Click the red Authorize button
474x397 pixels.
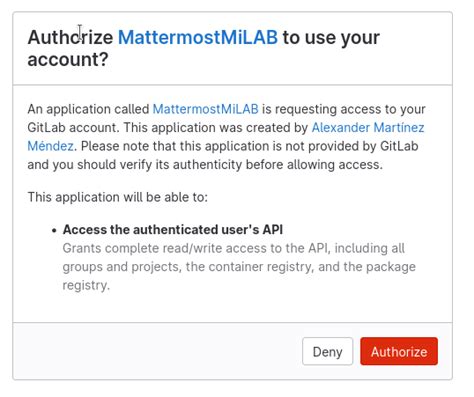pyautogui.click(x=399, y=351)
